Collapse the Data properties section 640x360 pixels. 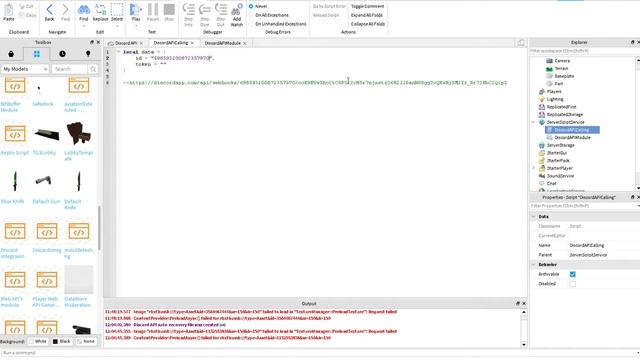(x=533, y=216)
